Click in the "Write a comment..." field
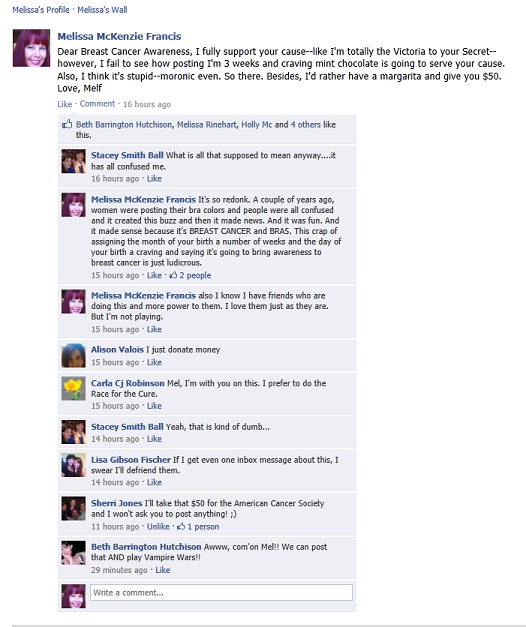The height and width of the screenshot is (627, 526). pyautogui.click(x=222, y=593)
